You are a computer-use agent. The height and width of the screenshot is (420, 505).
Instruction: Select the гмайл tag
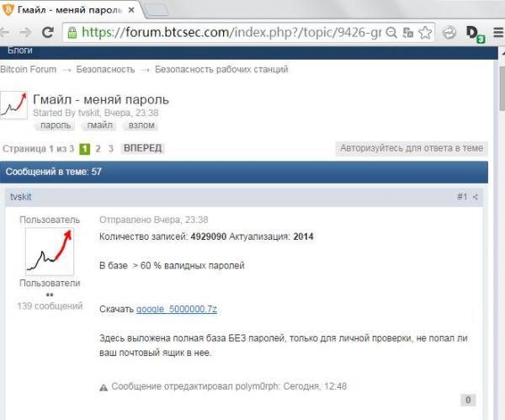coord(100,125)
